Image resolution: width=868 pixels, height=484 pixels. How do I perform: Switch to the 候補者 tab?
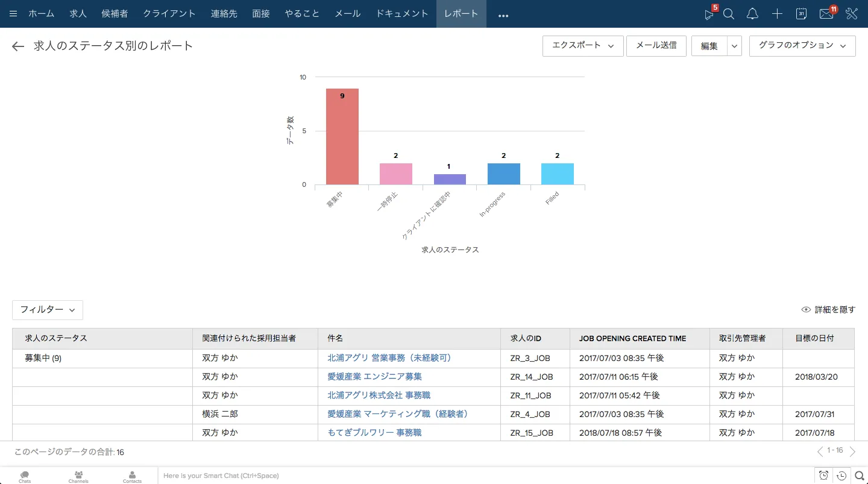pos(115,14)
